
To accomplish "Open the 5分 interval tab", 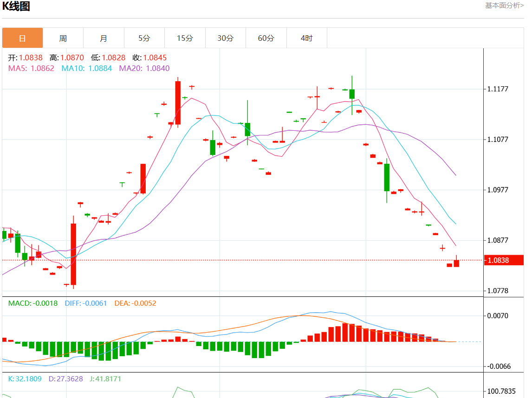I will click(144, 38).
